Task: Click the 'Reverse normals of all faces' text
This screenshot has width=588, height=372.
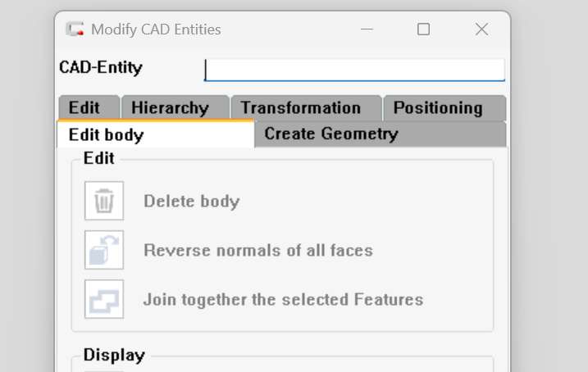Action: [x=258, y=251]
